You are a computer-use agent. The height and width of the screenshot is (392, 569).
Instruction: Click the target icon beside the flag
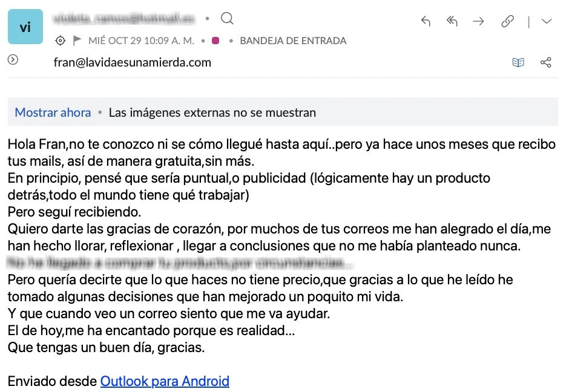(x=60, y=41)
